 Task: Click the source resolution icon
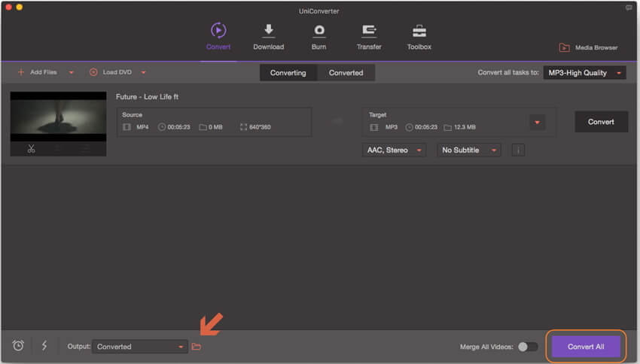[244, 127]
